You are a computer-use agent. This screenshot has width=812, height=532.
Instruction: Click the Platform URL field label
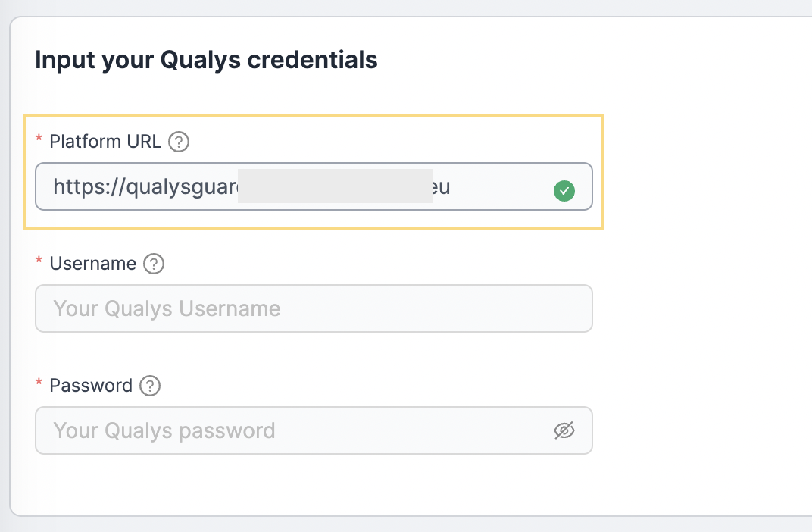coord(105,142)
